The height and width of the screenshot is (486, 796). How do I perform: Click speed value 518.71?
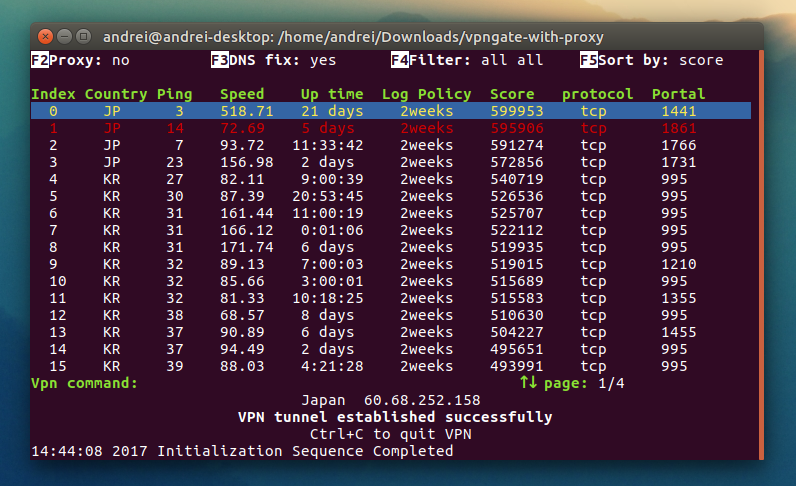point(247,111)
